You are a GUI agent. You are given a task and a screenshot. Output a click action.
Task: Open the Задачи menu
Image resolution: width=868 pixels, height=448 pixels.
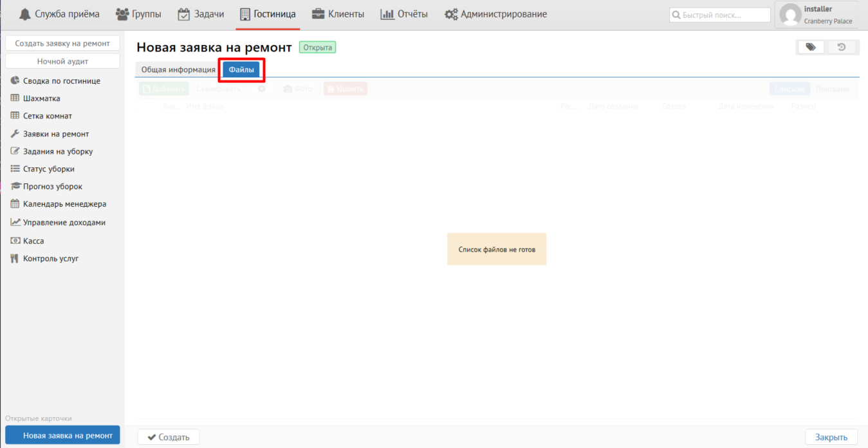point(201,14)
